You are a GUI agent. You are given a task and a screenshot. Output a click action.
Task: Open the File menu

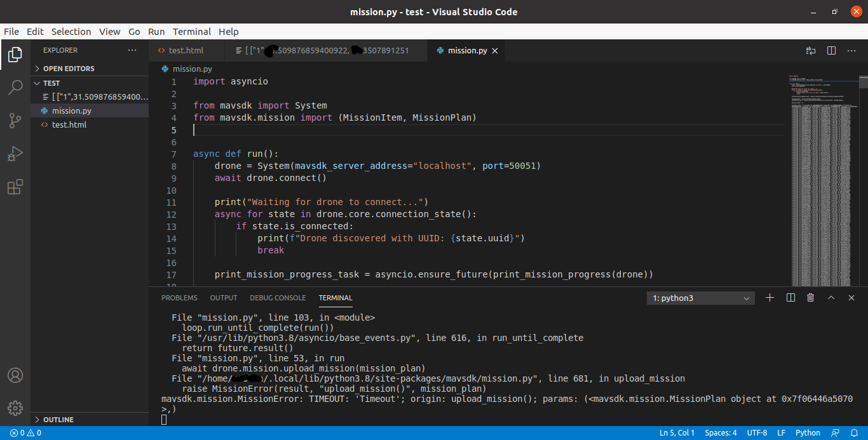pos(11,32)
